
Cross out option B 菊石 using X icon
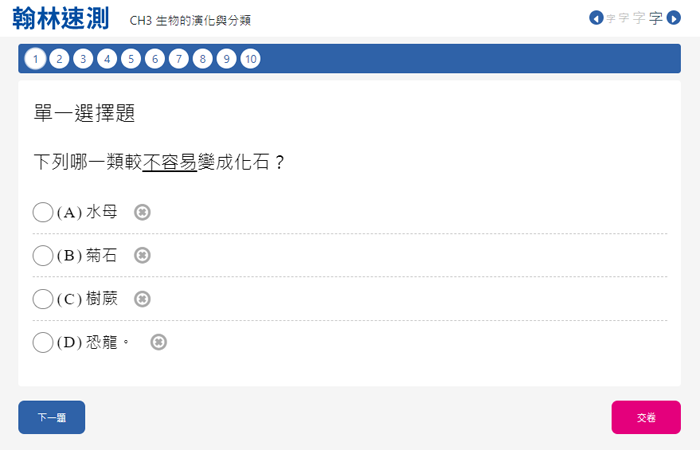click(x=142, y=255)
